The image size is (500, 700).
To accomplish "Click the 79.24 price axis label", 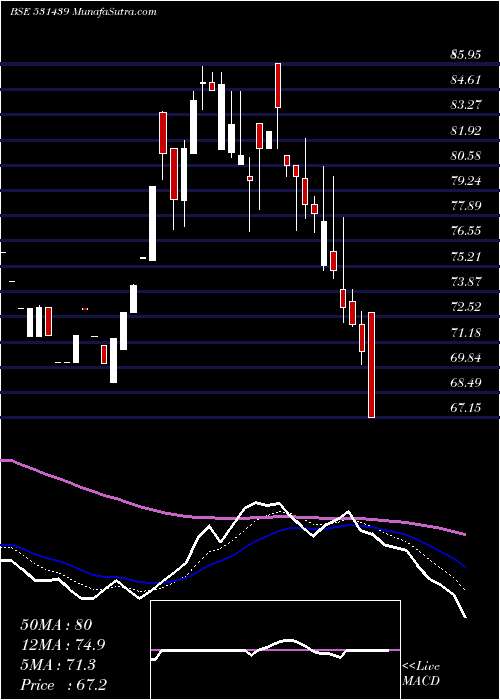I will click(x=466, y=181).
